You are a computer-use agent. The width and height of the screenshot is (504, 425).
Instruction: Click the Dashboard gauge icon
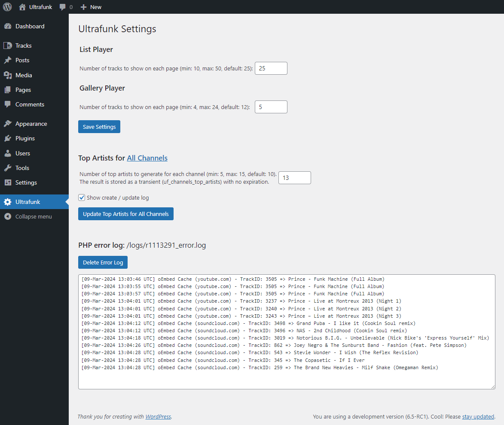point(8,26)
